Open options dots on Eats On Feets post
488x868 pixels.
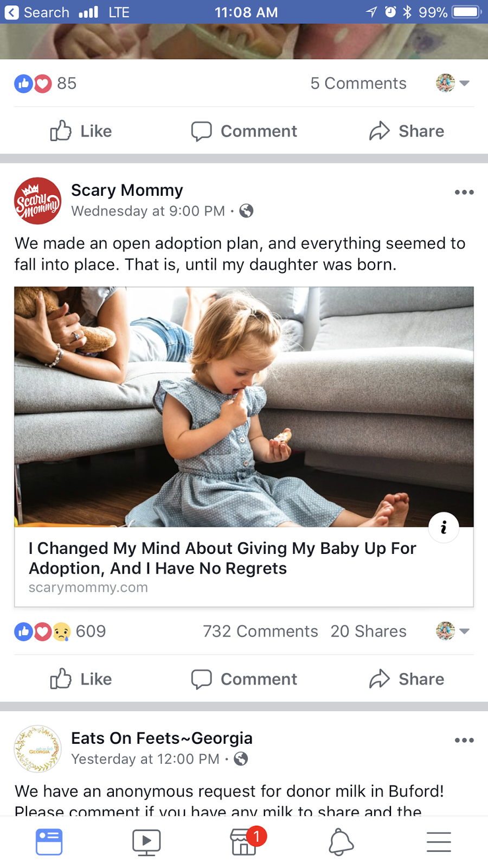(464, 741)
